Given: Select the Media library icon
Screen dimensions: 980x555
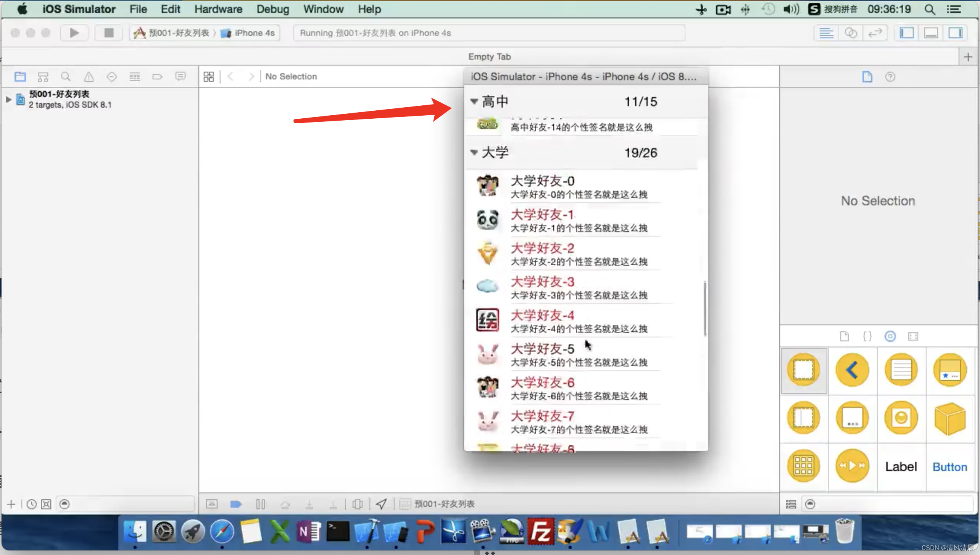Looking at the screenshot, I should (913, 336).
